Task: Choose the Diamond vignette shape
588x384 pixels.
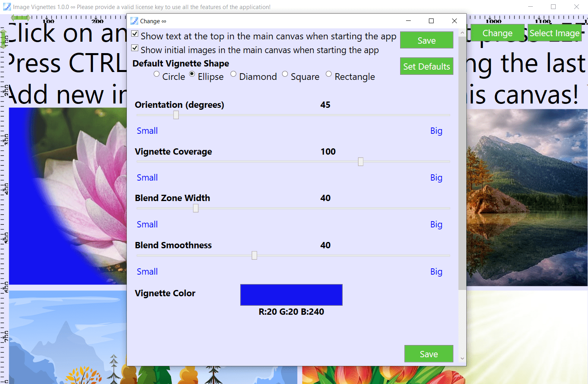Action: point(234,74)
